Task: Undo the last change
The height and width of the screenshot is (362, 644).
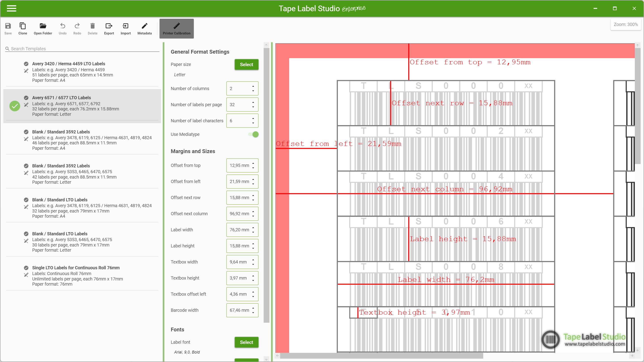Action: point(63,28)
